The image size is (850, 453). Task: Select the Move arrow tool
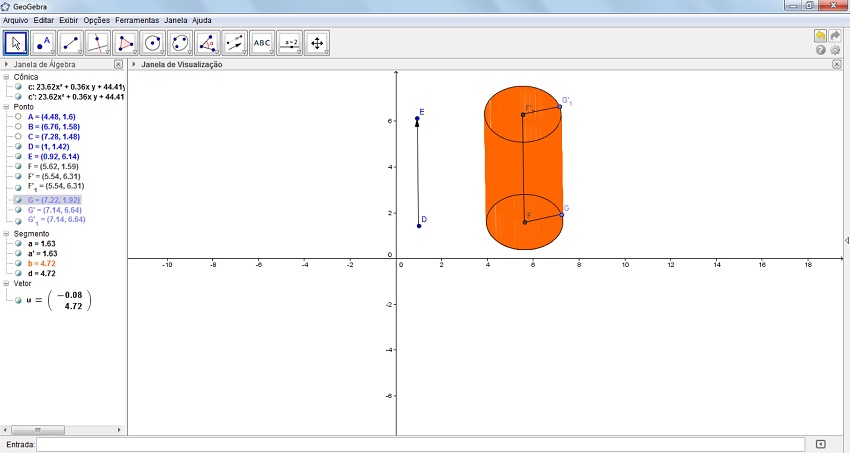click(16, 43)
